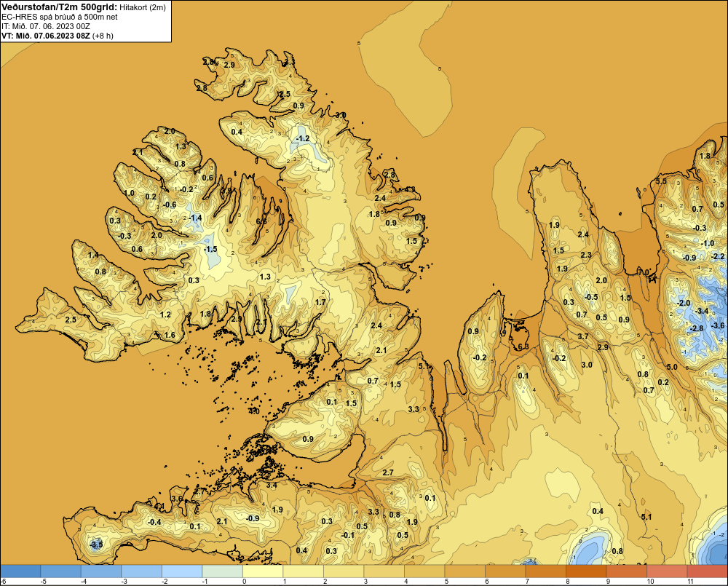Select the legend swatch between 10 and 11
Image resolution: width=728 pixels, height=586 pixels.
[667, 571]
